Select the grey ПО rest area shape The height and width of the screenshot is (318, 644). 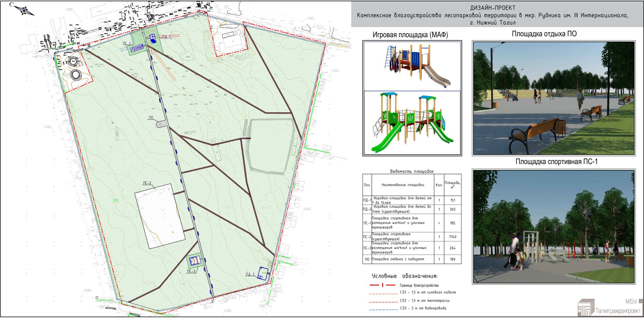click(162, 124)
